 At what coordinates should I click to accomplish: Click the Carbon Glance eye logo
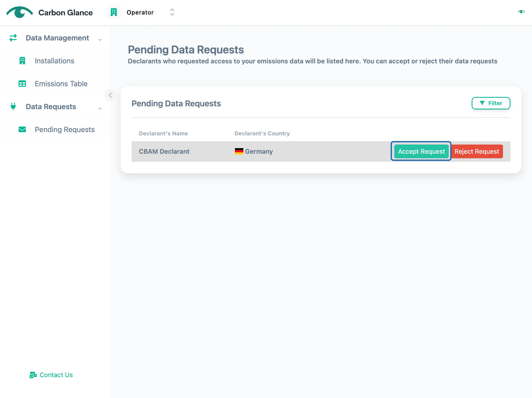[20, 12]
